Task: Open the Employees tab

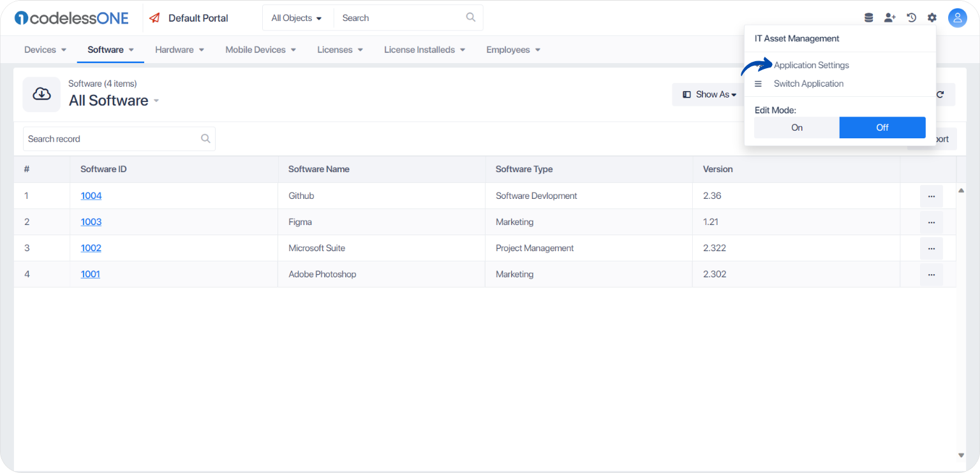Action: tap(508, 50)
